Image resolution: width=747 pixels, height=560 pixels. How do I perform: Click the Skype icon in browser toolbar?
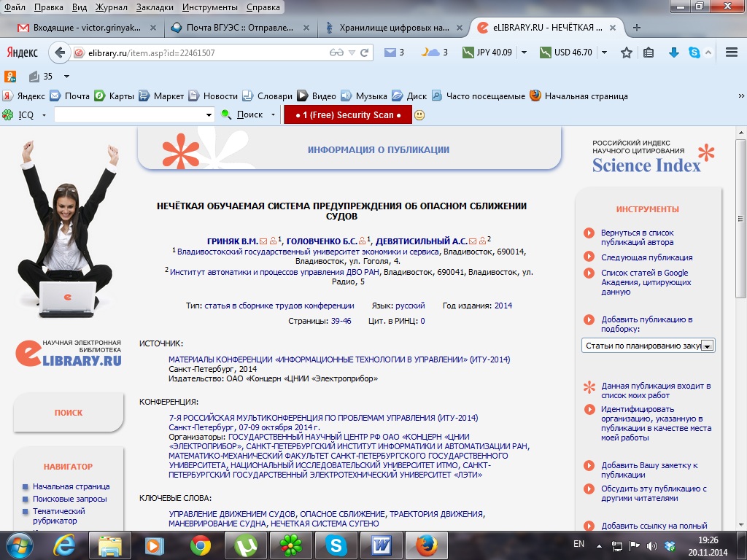tap(694, 52)
